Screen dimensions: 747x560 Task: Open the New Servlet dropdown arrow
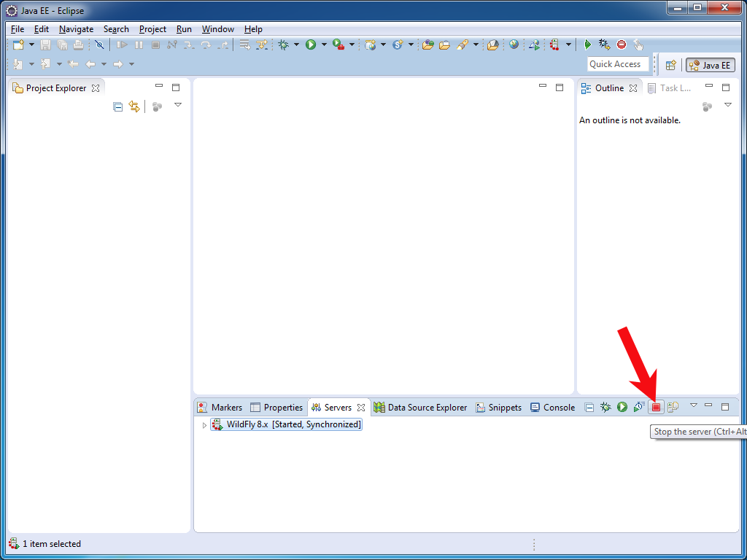(411, 44)
